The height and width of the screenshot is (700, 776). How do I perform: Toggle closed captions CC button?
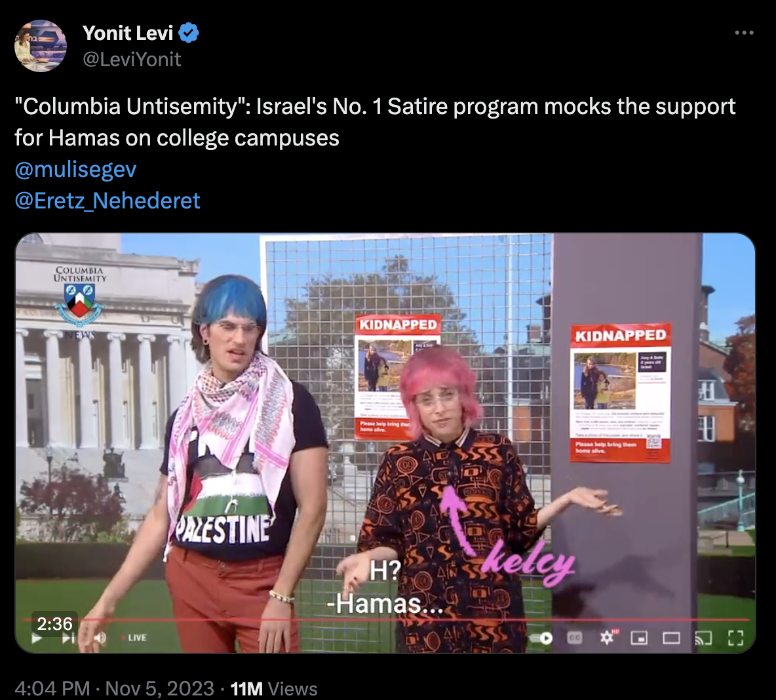tap(574, 638)
